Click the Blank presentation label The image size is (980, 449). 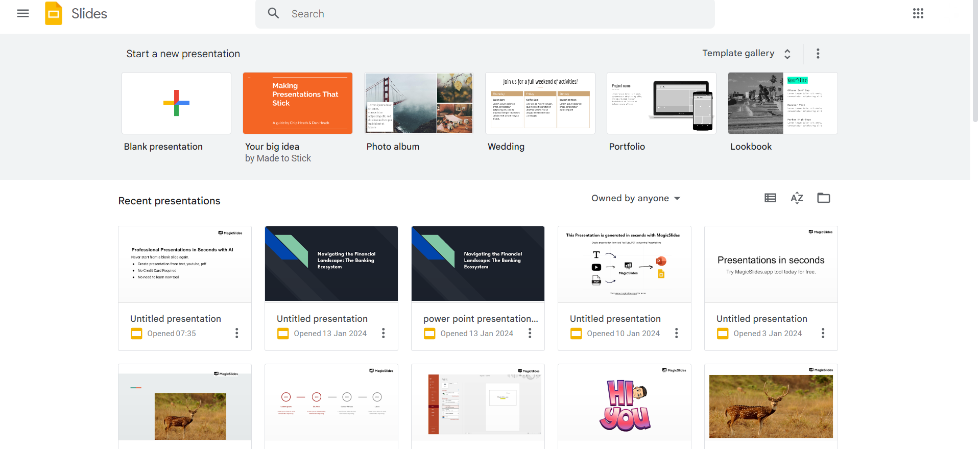(x=163, y=147)
